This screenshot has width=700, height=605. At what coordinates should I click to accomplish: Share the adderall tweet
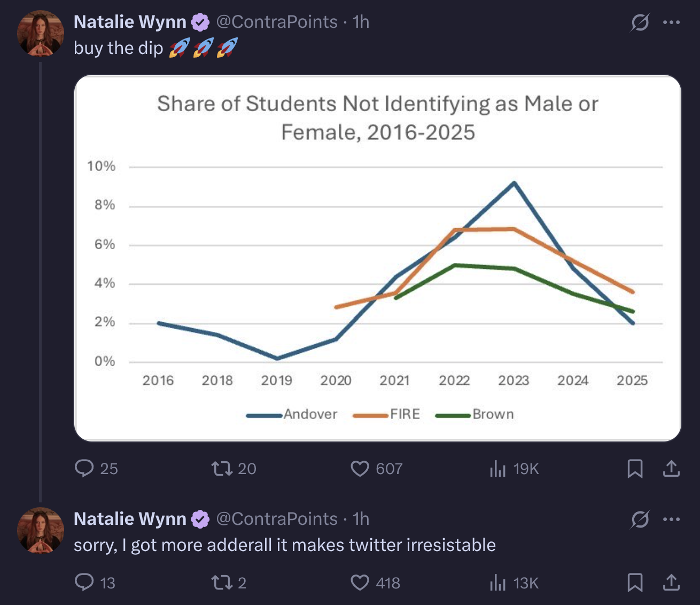pyautogui.click(x=671, y=583)
